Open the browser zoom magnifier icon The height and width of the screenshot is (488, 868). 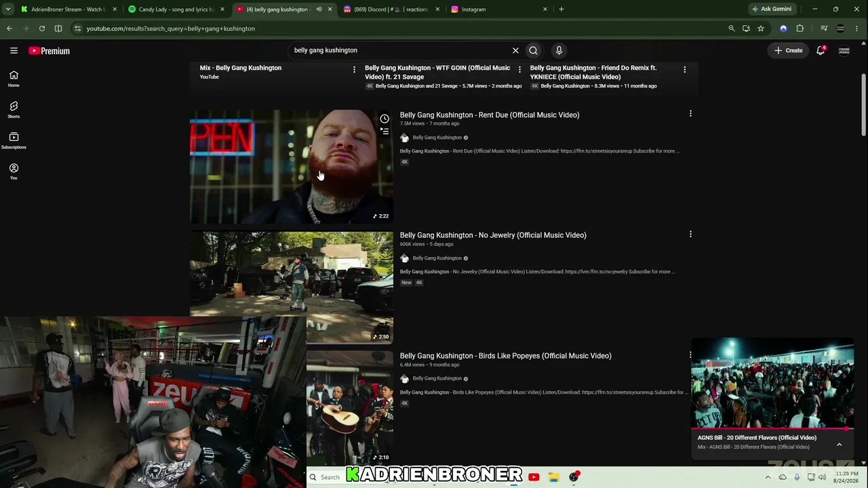click(731, 28)
